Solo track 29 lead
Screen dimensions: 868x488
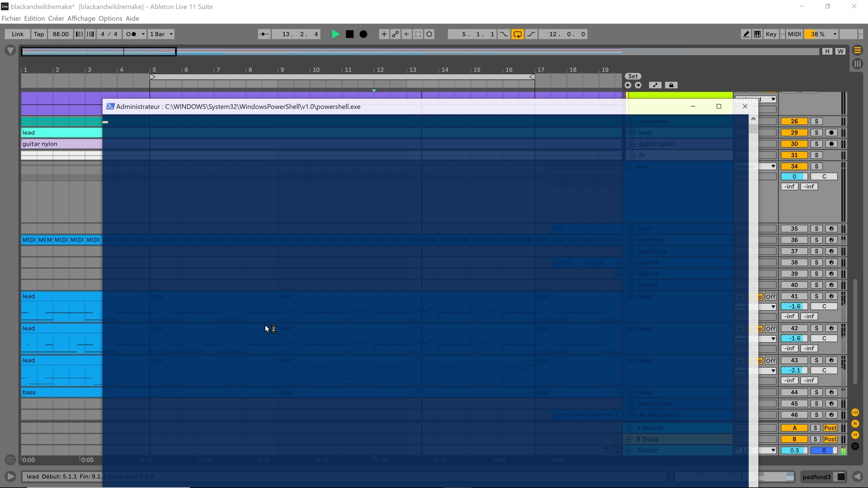coord(816,132)
